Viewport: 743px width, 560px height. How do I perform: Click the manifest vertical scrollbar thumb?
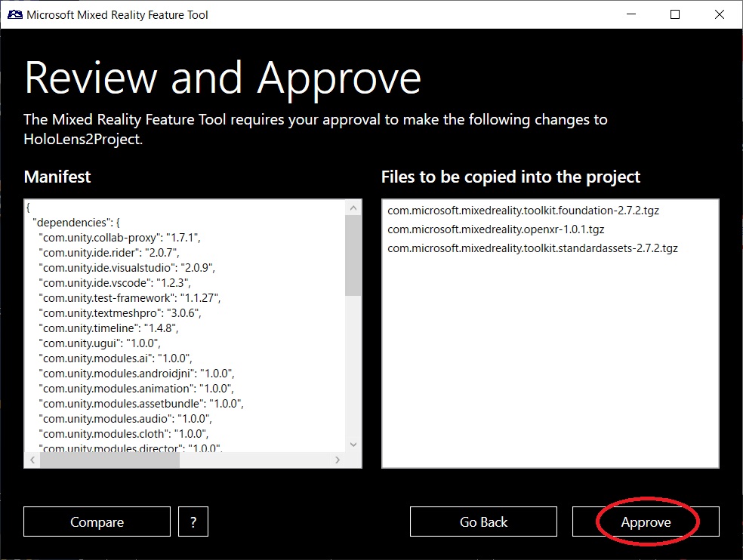click(x=353, y=255)
